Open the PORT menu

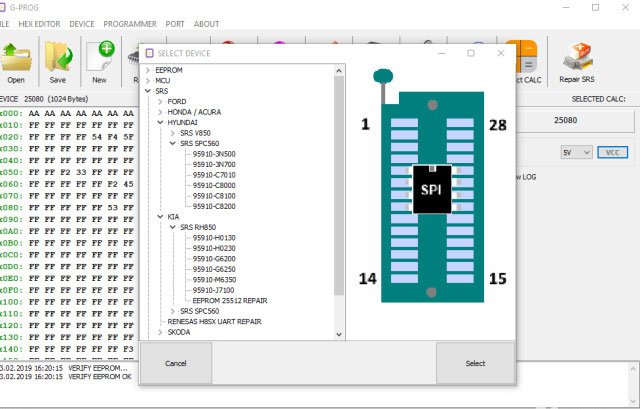click(x=175, y=24)
